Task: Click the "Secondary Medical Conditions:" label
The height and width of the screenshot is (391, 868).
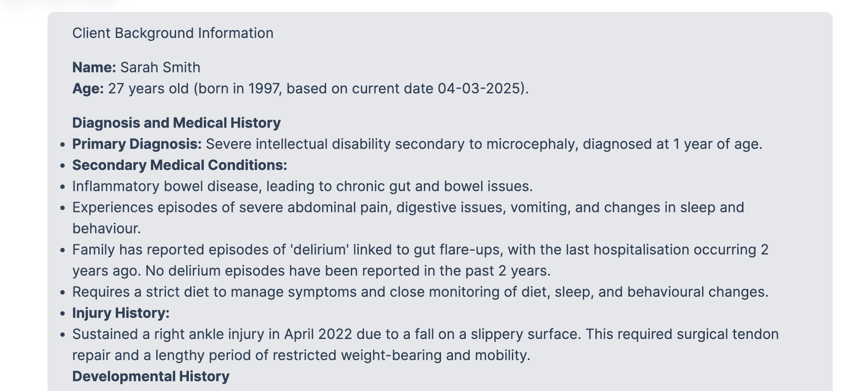Action: (x=179, y=165)
